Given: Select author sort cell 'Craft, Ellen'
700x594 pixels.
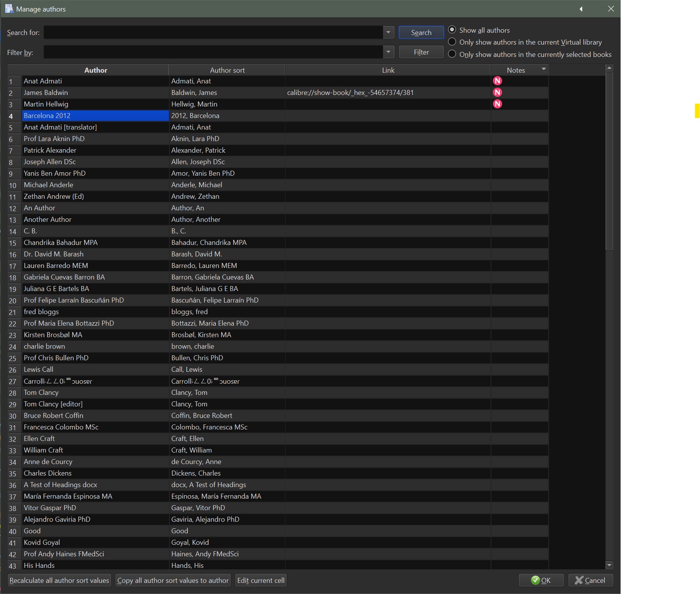Looking at the screenshot, I should (x=227, y=438).
